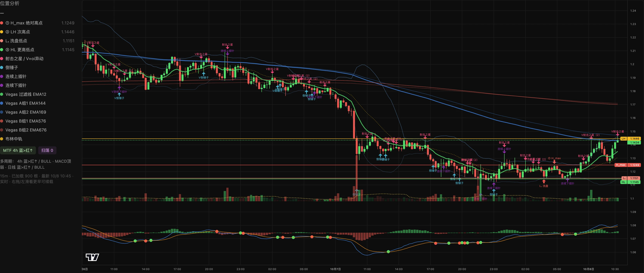The height and width of the screenshot is (273, 644).
Task: Collapse the 位置分析 panel with dash
Action: click(x=2, y=13)
